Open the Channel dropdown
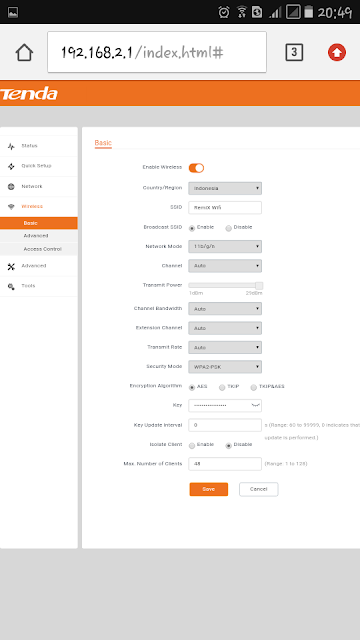Viewport: 360px width, 640px height. [x=225, y=266]
